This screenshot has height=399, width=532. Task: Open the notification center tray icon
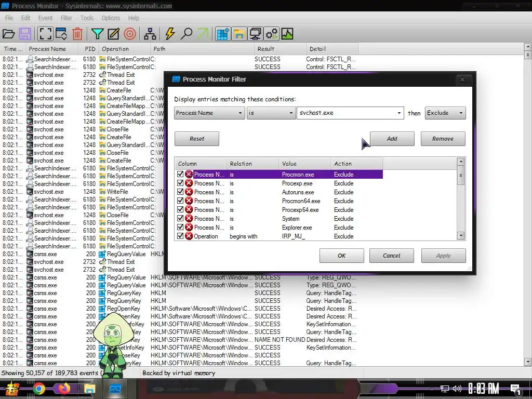click(x=515, y=390)
